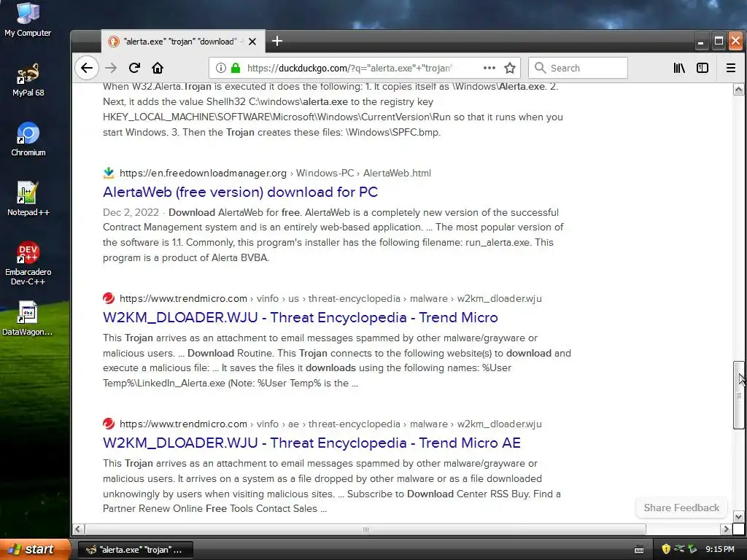747x560 pixels.
Task: Select the Embarcadero Dev-C++ desktop shortcut
Action: pos(28,263)
